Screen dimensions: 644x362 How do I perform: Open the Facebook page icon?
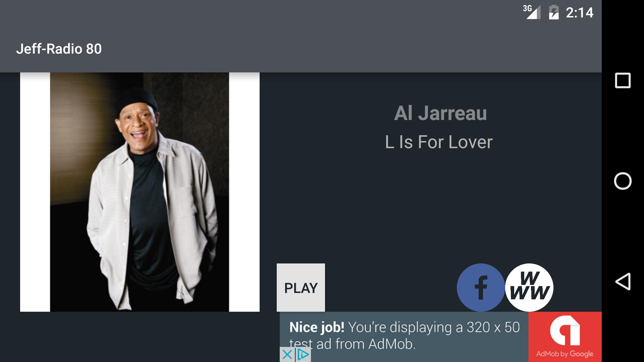click(481, 288)
